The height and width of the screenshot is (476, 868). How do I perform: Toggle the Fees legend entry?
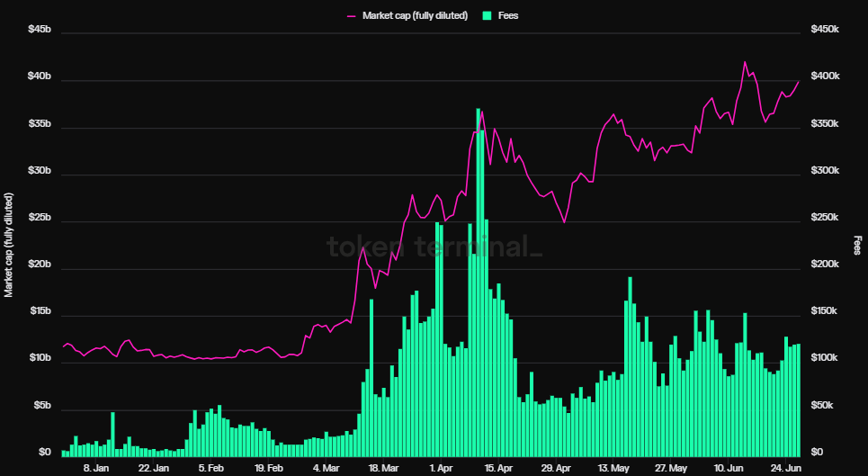(x=500, y=15)
